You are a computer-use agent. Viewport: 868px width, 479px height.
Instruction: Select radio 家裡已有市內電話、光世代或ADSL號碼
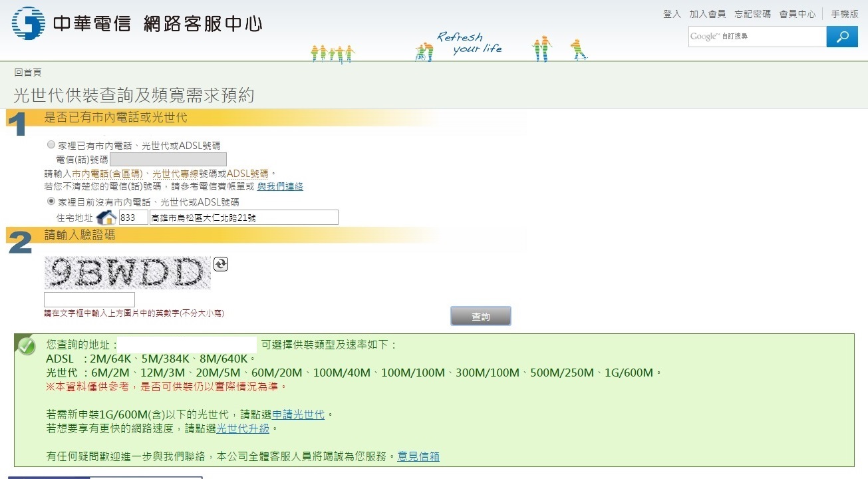pyautogui.click(x=51, y=144)
